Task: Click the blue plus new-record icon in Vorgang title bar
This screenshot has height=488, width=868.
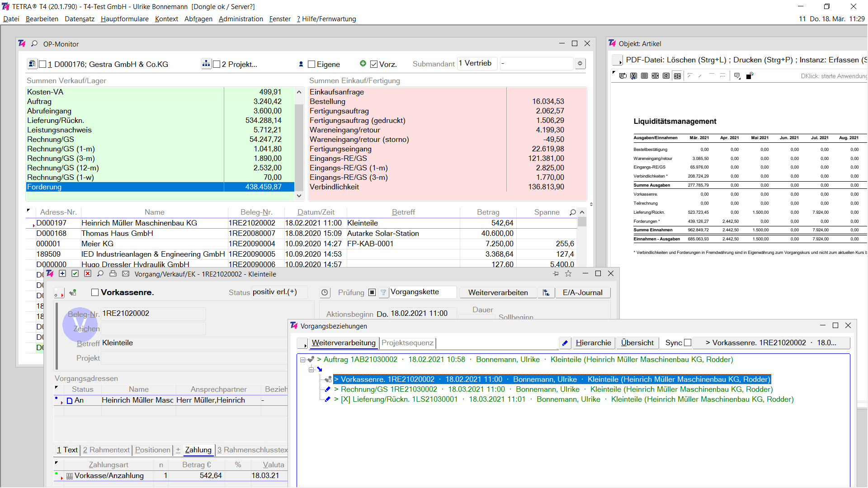Action: (x=62, y=274)
